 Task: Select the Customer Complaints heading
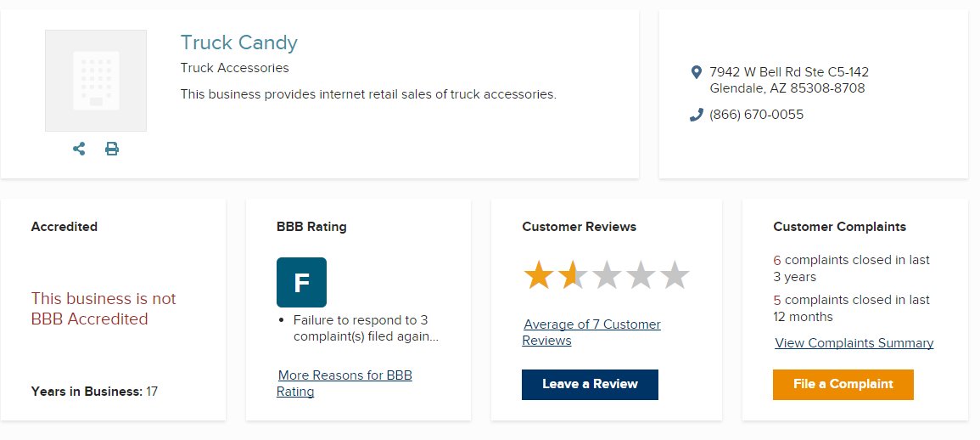point(839,227)
